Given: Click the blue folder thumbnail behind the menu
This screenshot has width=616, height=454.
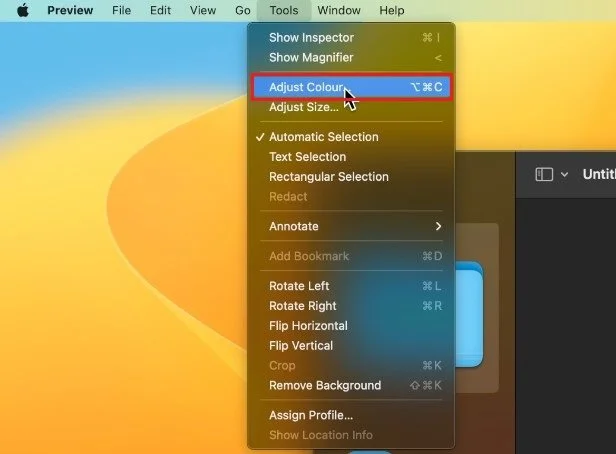Looking at the screenshot, I should (x=469, y=314).
